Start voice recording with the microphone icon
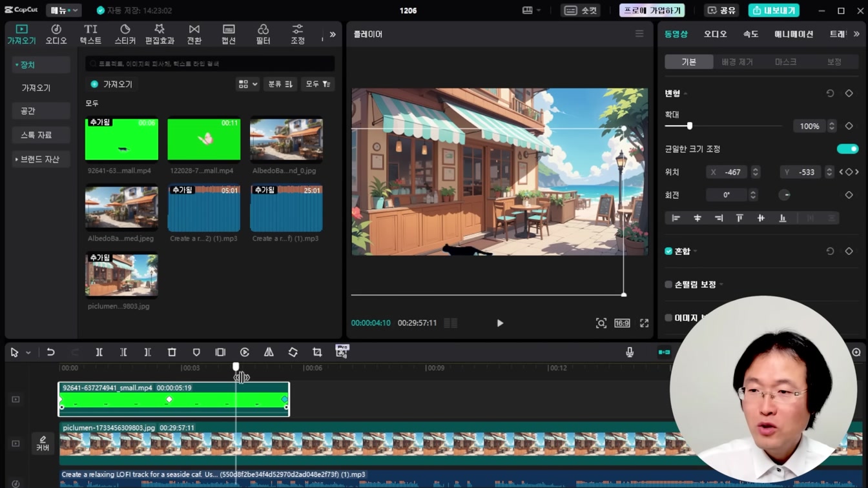This screenshot has height=488, width=868. (630, 352)
